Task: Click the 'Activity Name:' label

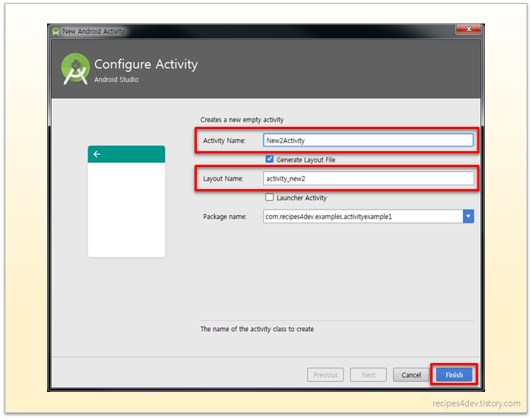Action: click(224, 141)
